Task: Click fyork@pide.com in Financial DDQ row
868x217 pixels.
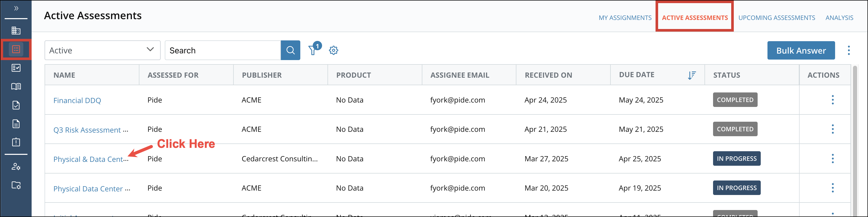Action: [x=458, y=100]
